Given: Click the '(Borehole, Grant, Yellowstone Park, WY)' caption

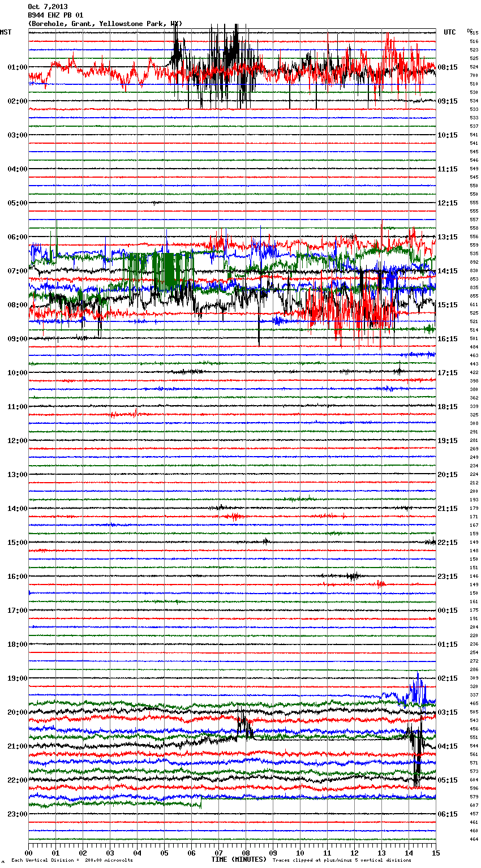Looking at the screenshot, I should [x=105, y=24].
